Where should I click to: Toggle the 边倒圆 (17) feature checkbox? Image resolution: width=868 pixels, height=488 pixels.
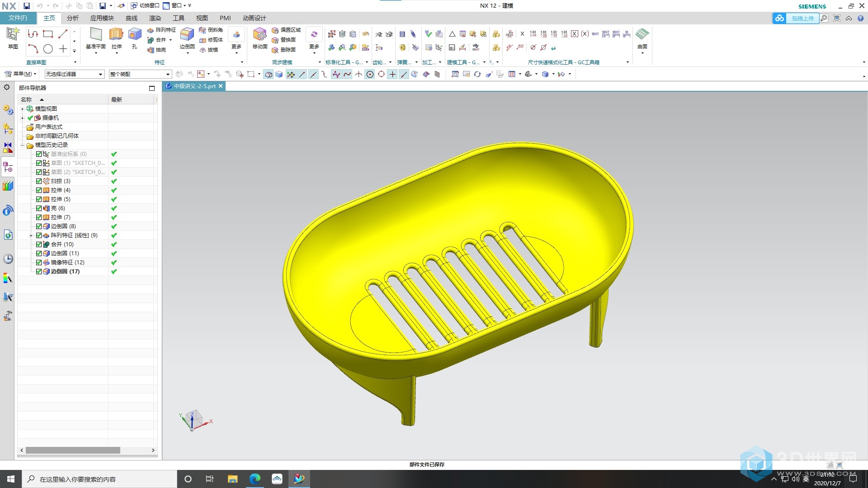[39, 272]
